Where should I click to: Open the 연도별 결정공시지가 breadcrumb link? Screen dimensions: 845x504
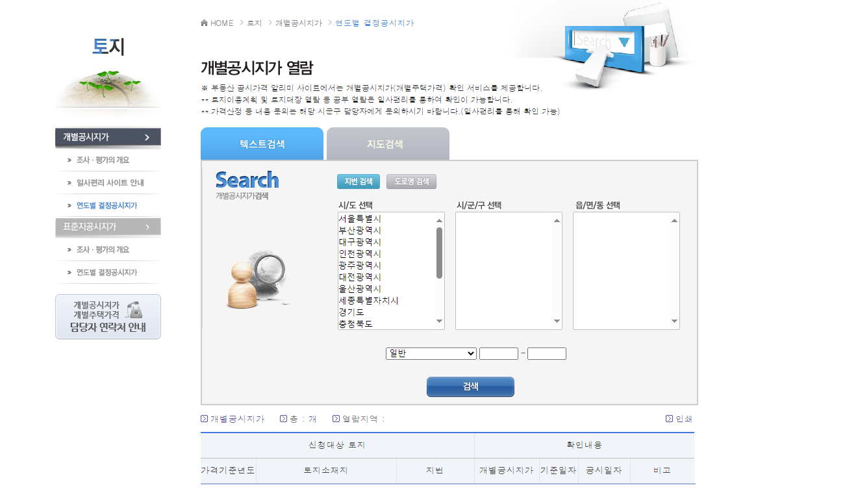coord(373,23)
